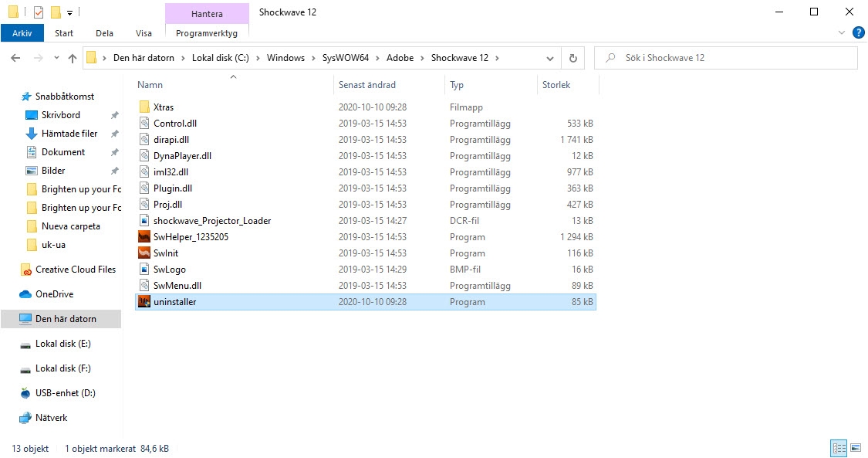Expand chevron after SysWOW64 breadcrumb
868x458 pixels.
[377, 58]
